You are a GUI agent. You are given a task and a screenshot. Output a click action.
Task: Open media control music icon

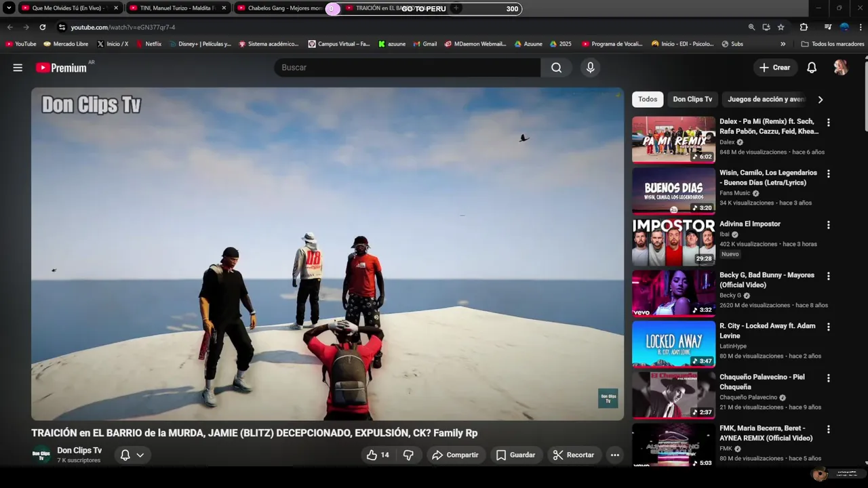tap(828, 27)
